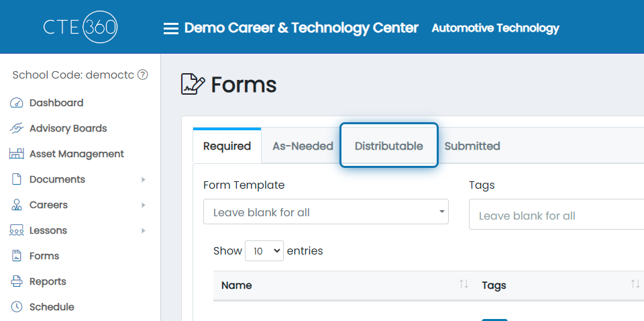Expand the Lessons submenu arrow
Screen dimensions: 644x321
click(144, 230)
